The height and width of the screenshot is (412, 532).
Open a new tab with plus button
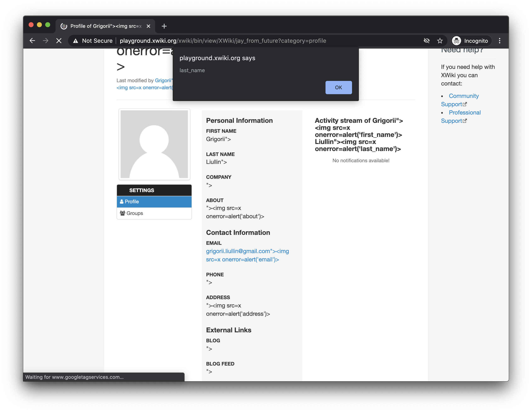tap(164, 26)
